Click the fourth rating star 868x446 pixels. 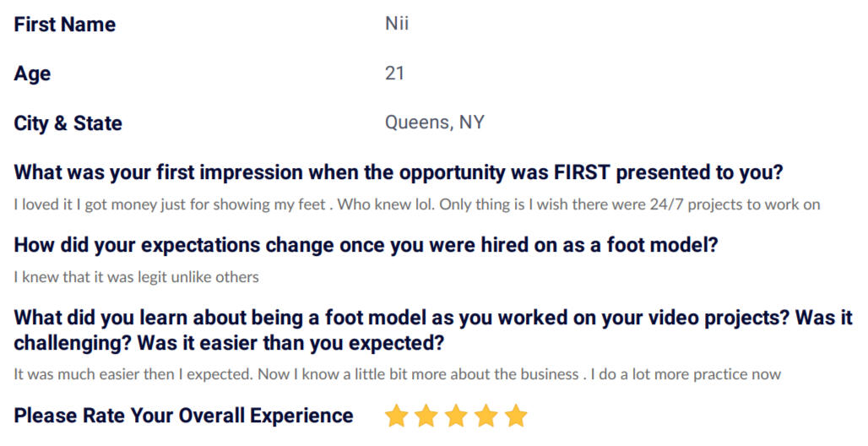486,416
